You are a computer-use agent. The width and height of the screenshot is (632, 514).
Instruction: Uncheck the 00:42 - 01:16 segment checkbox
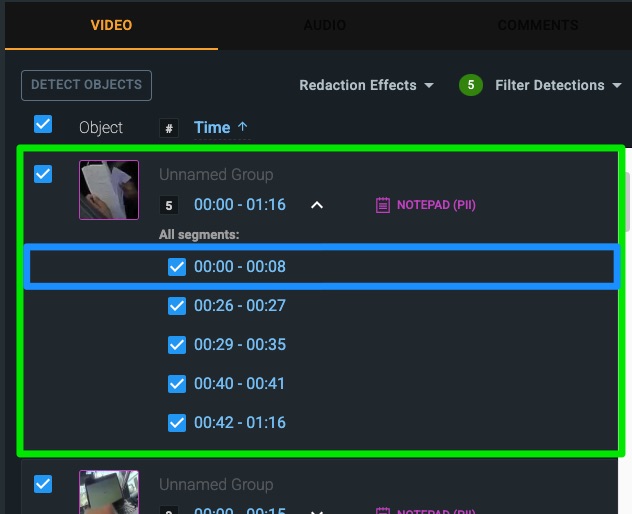(177, 422)
